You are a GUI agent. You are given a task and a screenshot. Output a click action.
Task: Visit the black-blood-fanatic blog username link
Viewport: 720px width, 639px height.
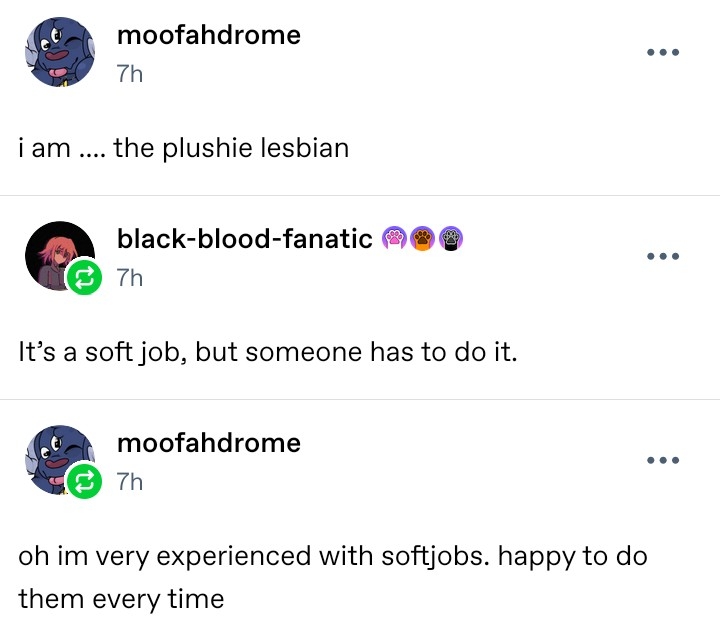point(244,238)
